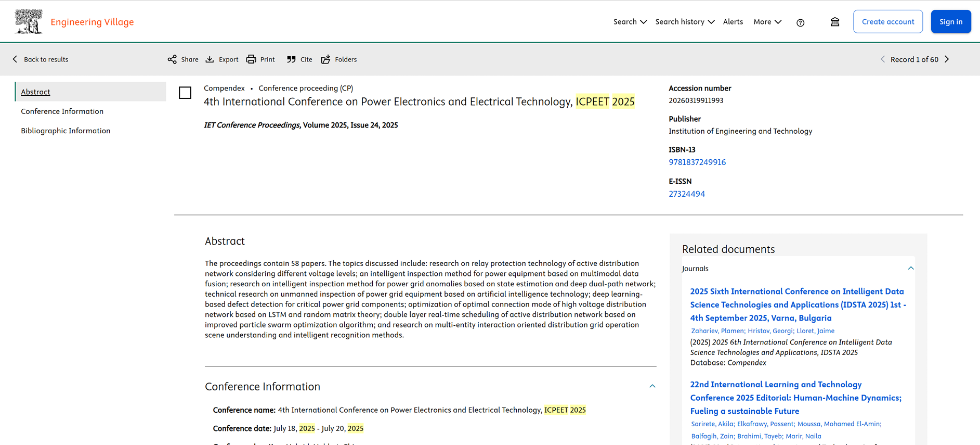The image size is (980, 445).
Task: Open 22nd International Learning and Technology Conference link
Action: (x=796, y=398)
